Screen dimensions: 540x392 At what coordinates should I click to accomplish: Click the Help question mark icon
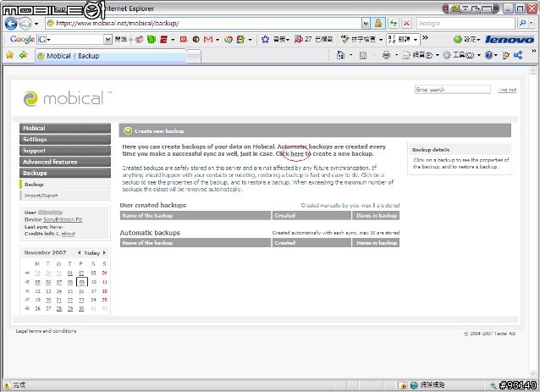point(488,55)
